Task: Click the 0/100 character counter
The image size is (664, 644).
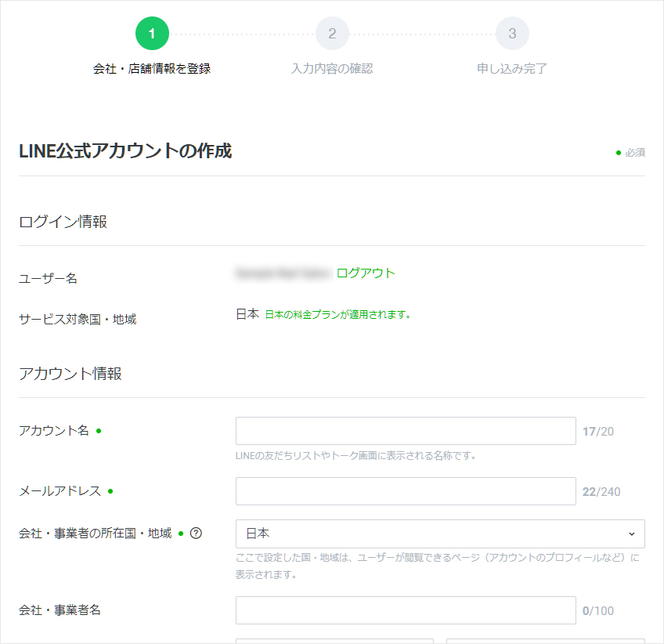Action: pyautogui.click(x=598, y=610)
